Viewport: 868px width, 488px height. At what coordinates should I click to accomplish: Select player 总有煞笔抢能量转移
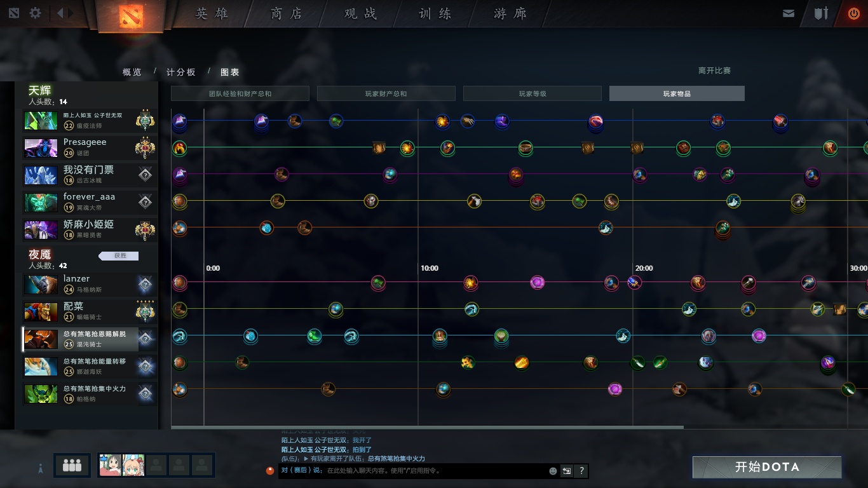95,361
